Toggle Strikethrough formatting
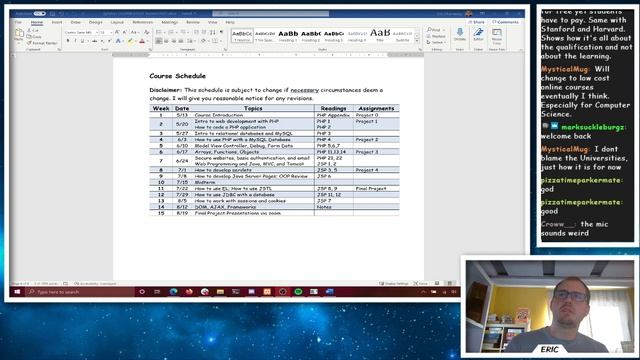The height and width of the screenshot is (360, 640). (x=94, y=41)
